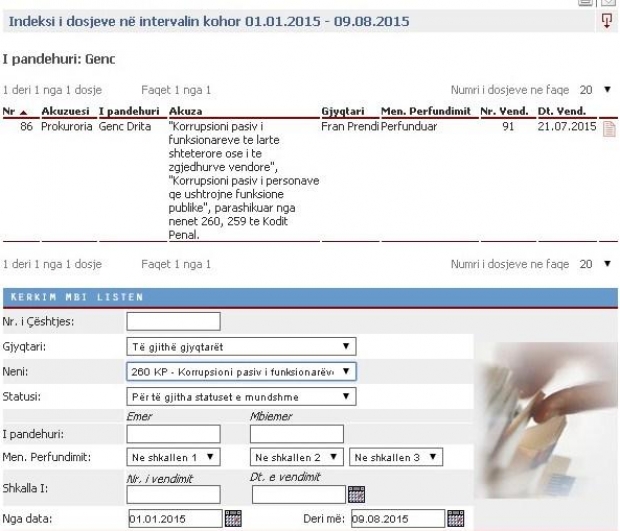
Task: Open the PDF document icon for case 86
Action: pos(606,130)
